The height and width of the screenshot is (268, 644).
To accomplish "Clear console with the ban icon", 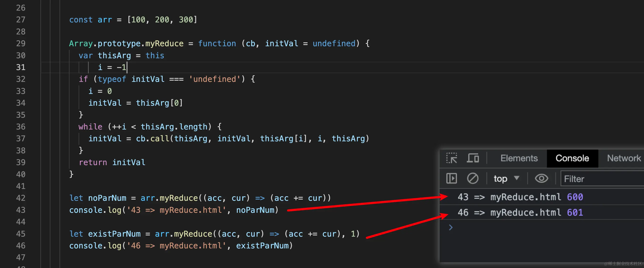I will point(473,179).
